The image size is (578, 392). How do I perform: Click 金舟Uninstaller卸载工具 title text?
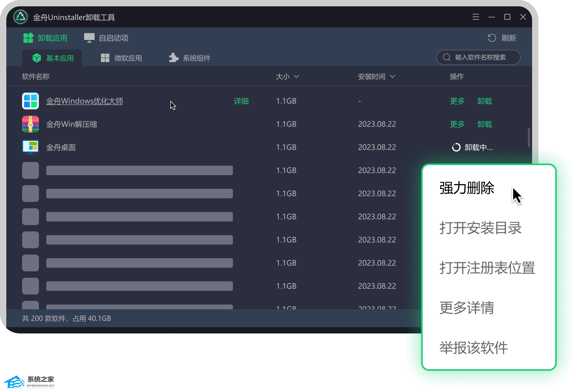[74, 17]
